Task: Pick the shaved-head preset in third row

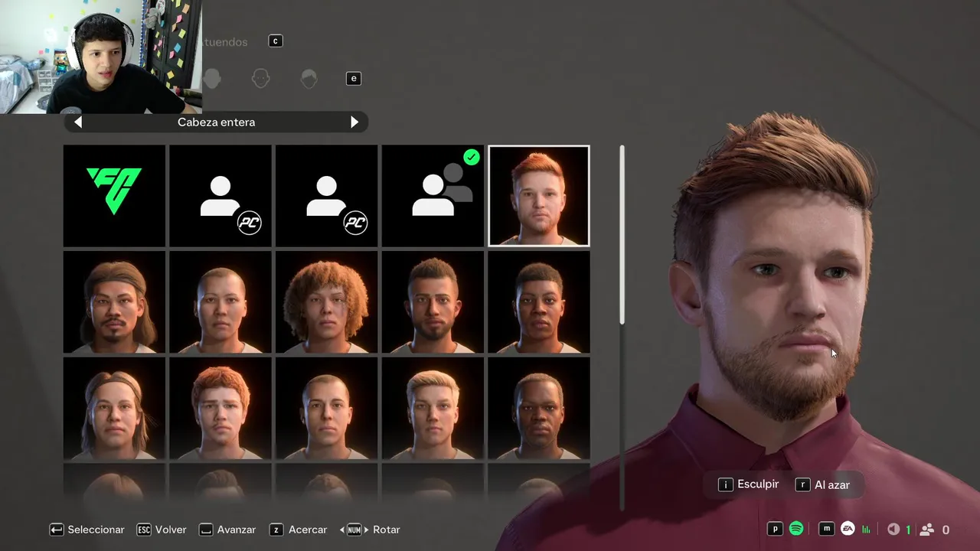Action: click(x=327, y=409)
